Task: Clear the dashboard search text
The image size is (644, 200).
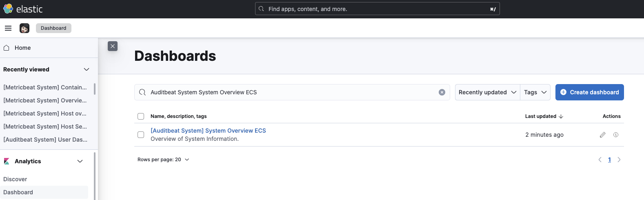Action: (442, 92)
